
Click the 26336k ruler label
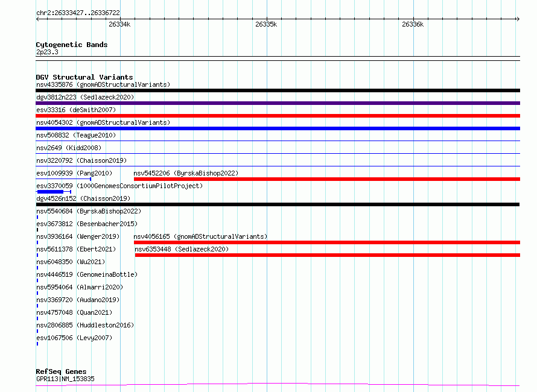pos(413,24)
